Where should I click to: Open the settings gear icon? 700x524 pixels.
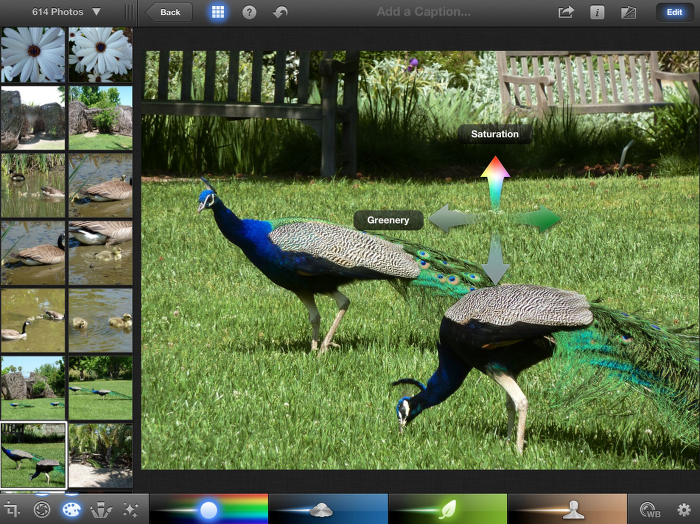coord(684,509)
